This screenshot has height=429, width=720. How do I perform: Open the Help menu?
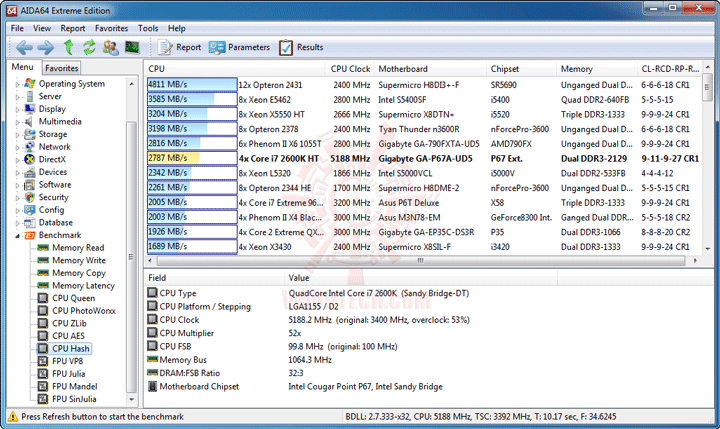[x=176, y=28]
